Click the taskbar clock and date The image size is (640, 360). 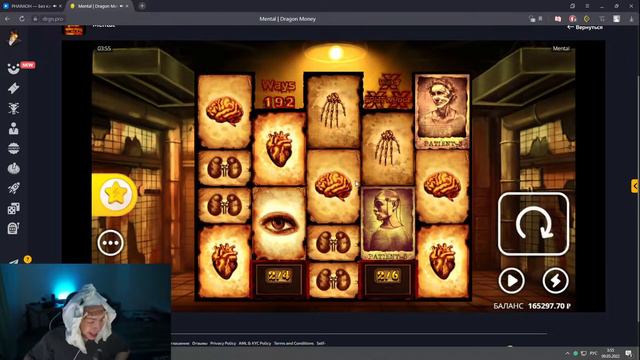click(x=611, y=353)
